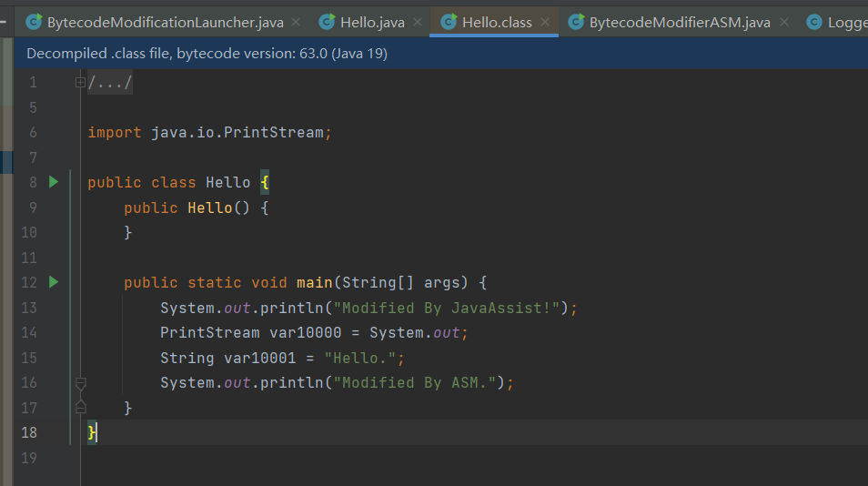
Task: Click fold end marker on line 17
Action: (x=80, y=408)
